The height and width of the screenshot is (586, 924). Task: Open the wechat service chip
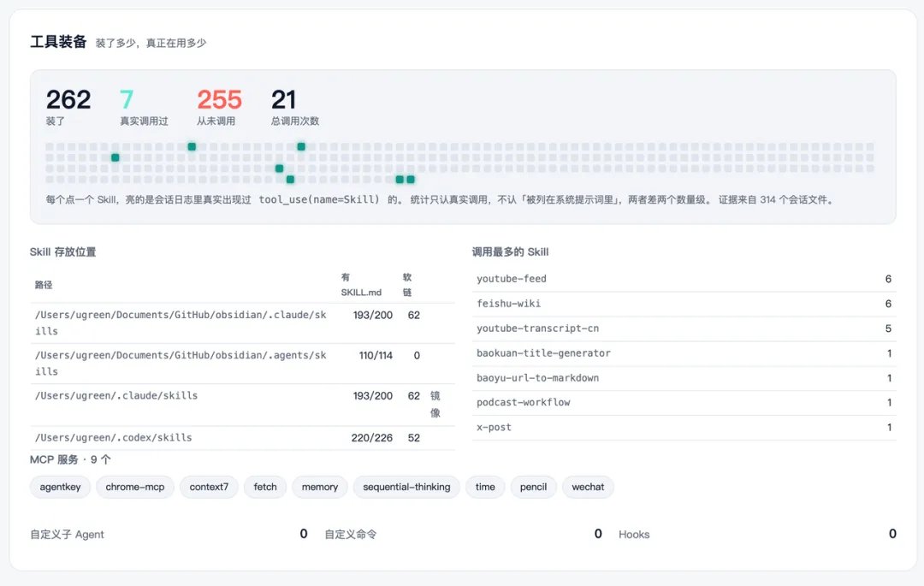click(588, 487)
